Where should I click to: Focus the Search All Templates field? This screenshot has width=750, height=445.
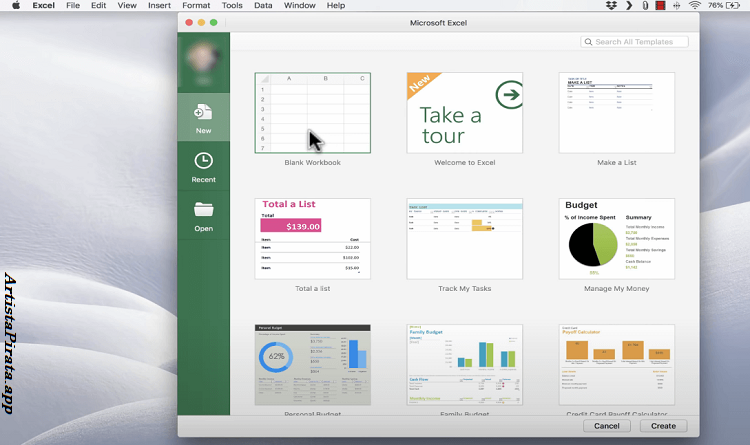tap(634, 42)
